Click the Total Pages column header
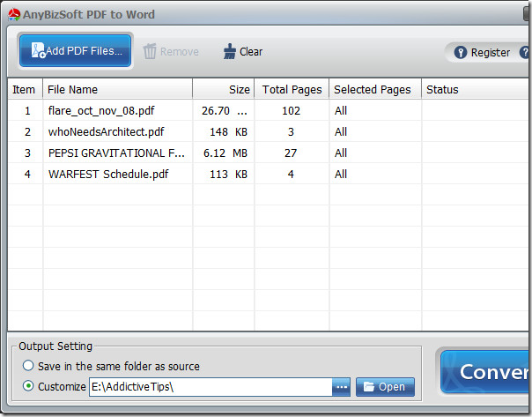Image resolution: width=532 pixels, height=417 pixels. (292, 89)
